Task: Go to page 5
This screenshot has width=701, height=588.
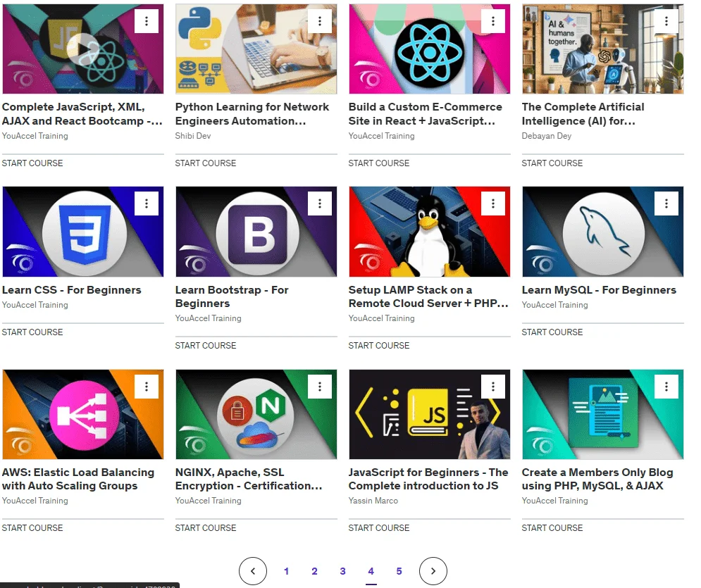Action: click(x=399, y=571)
